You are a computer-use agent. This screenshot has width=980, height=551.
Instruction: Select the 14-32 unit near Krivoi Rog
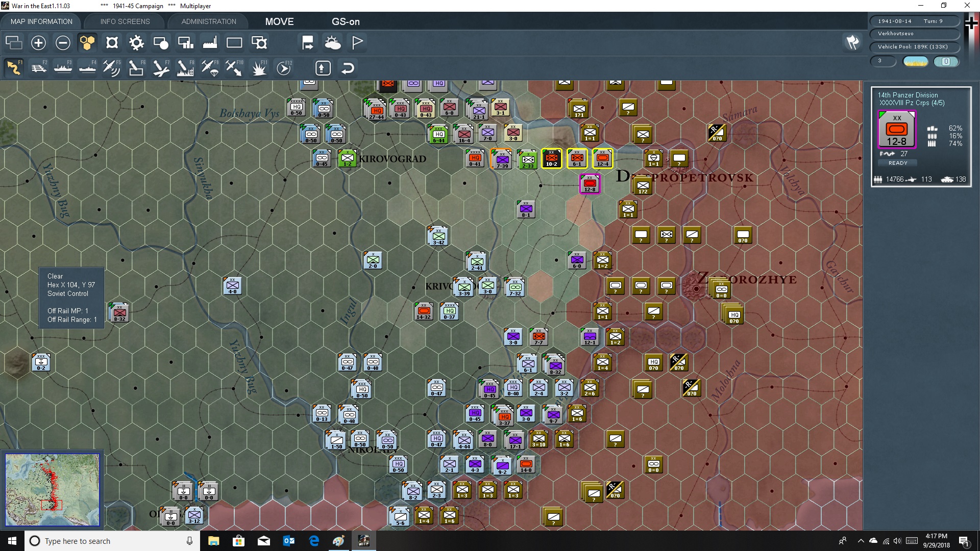[424, 311]
